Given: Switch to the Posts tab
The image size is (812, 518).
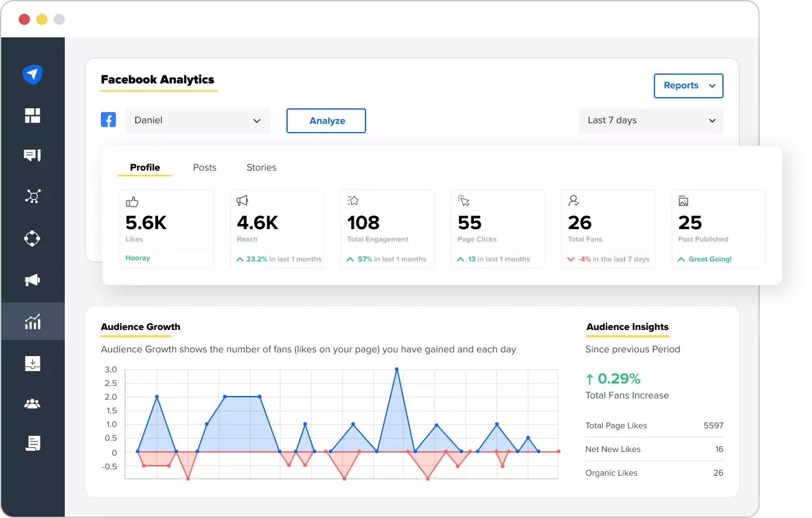Looking at the screenshot, I should click(x=204, y=167).
